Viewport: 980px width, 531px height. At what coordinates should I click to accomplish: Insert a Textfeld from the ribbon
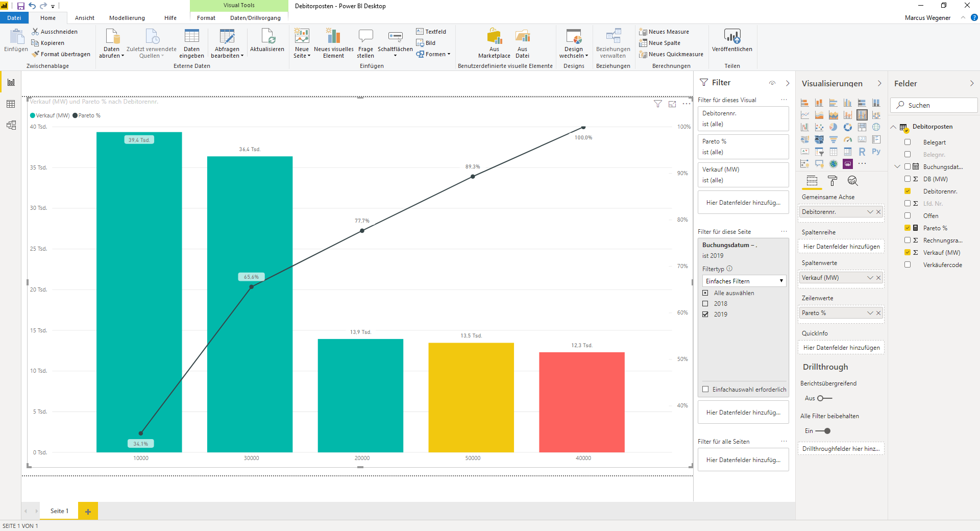431,32
